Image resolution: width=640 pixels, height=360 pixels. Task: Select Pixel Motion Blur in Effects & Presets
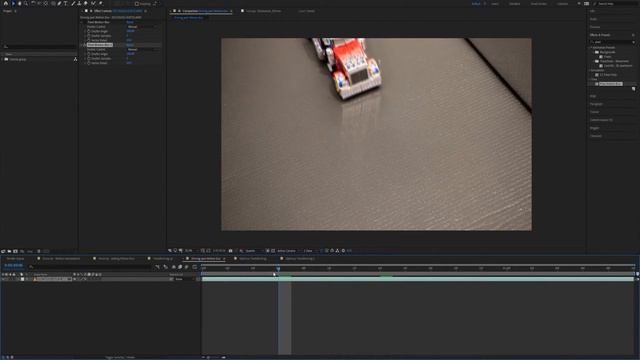(611, 84)
